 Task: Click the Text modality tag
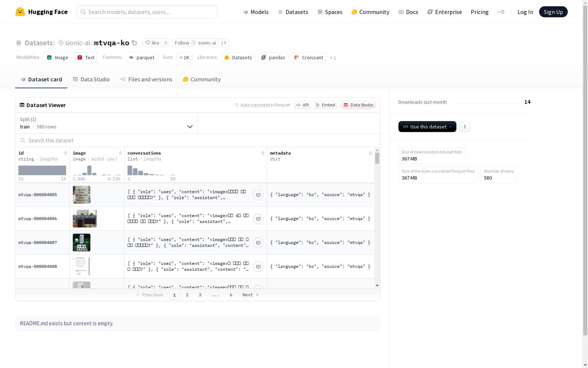[86, 57]
